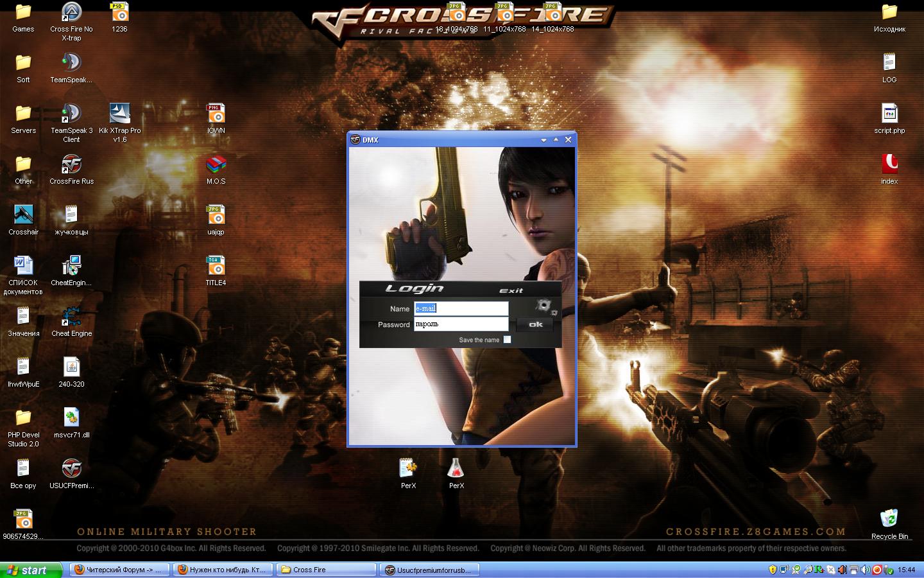This screenshot has height=578, width=924.
Task: Click the taskbar clock showing 15:44
Action: click(907, 570)
